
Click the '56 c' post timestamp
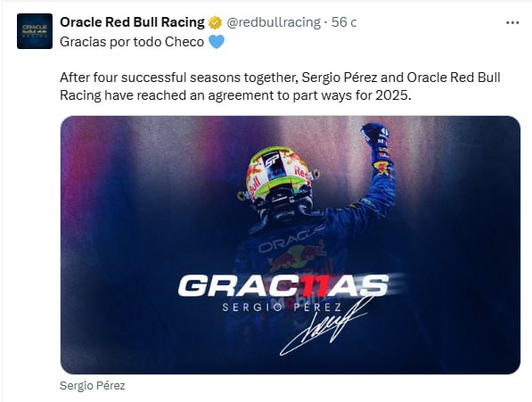click(x=344, y=22)
